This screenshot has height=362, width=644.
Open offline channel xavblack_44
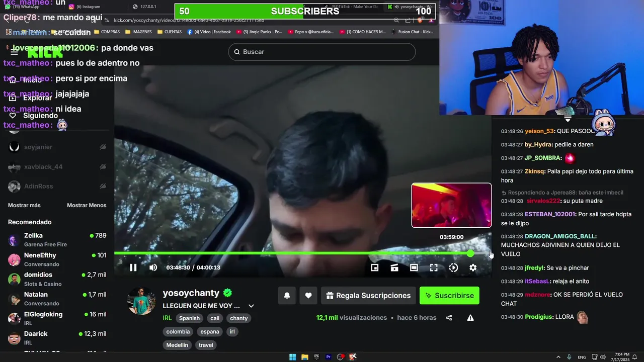[57, 166]
